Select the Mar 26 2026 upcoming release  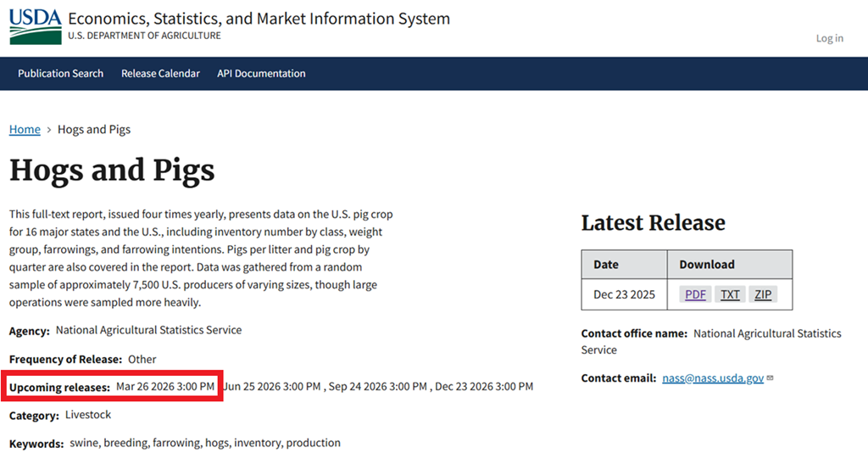tap(165, 387)
